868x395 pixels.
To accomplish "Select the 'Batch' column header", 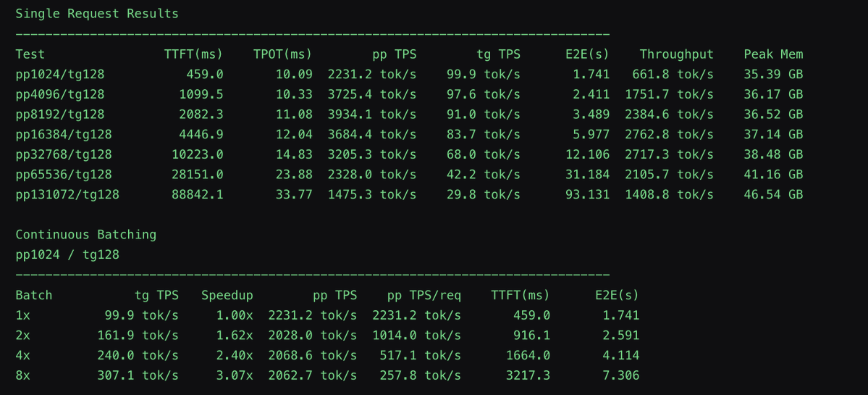I will pos(34,295).
